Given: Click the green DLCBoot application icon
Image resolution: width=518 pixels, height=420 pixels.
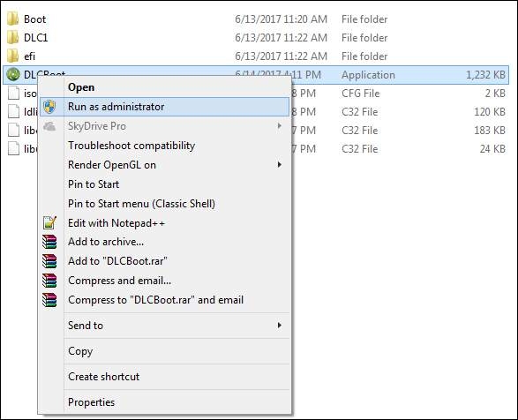Looking at the screenshot, I should click(x=13, y=74).
